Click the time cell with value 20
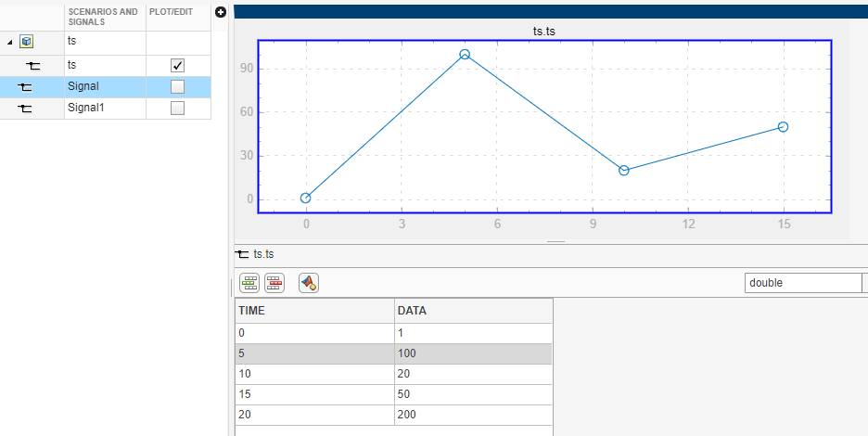Image resolution: width=868 pixels, height=436 pixels. tap(314, 415)
